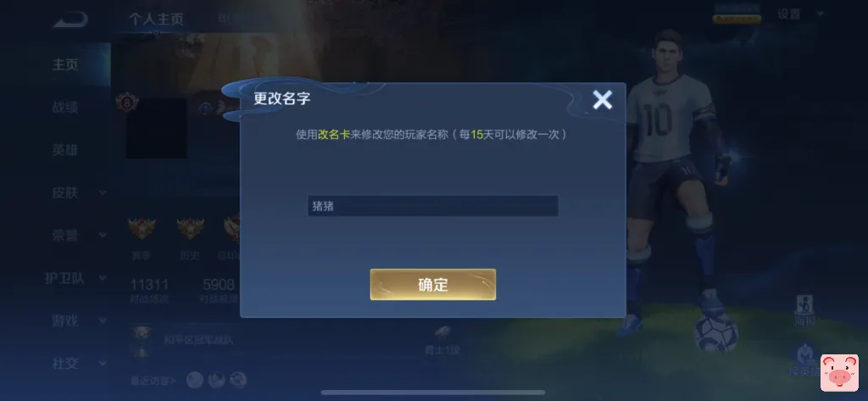Open the 设置 dropdown at top right
The width and height of the screenshot is (868, 401).
800,14
